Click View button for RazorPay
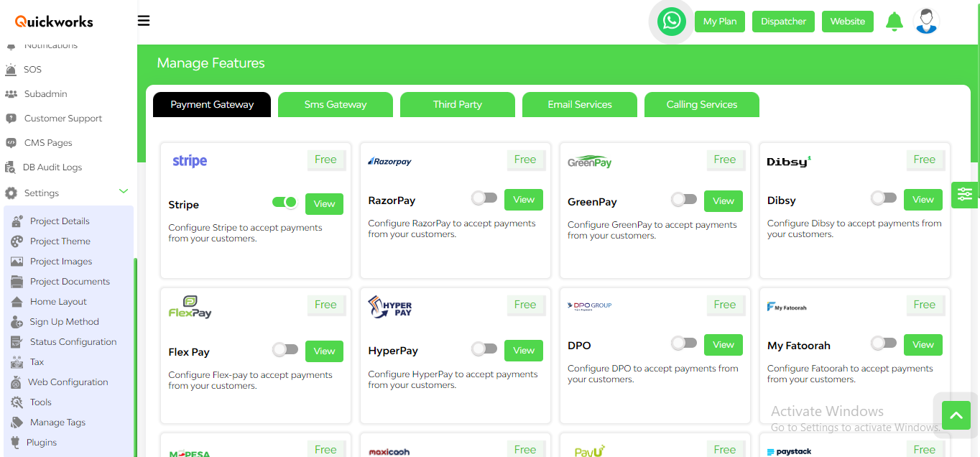Screen dimensions: 980x457 click(x=524, y=200)
